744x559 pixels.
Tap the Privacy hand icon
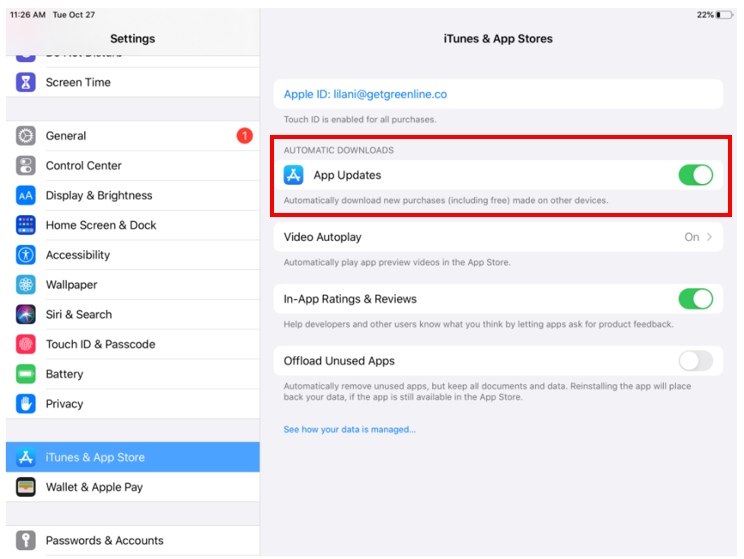tap(26, 404)
